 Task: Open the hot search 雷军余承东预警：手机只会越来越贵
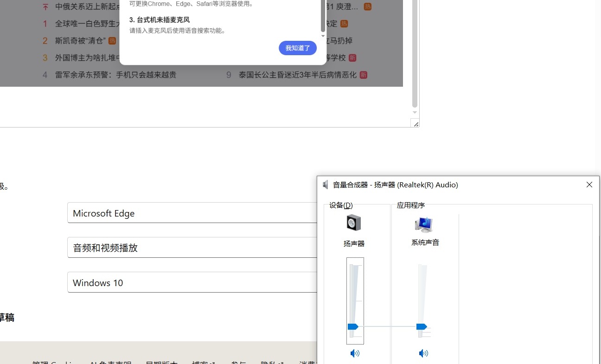click(115, 75)
